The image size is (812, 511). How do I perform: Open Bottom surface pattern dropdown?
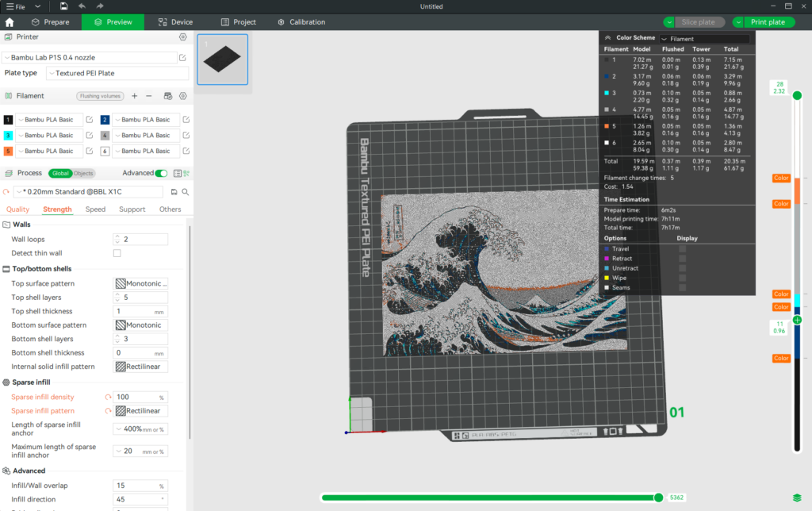(140, 325)
